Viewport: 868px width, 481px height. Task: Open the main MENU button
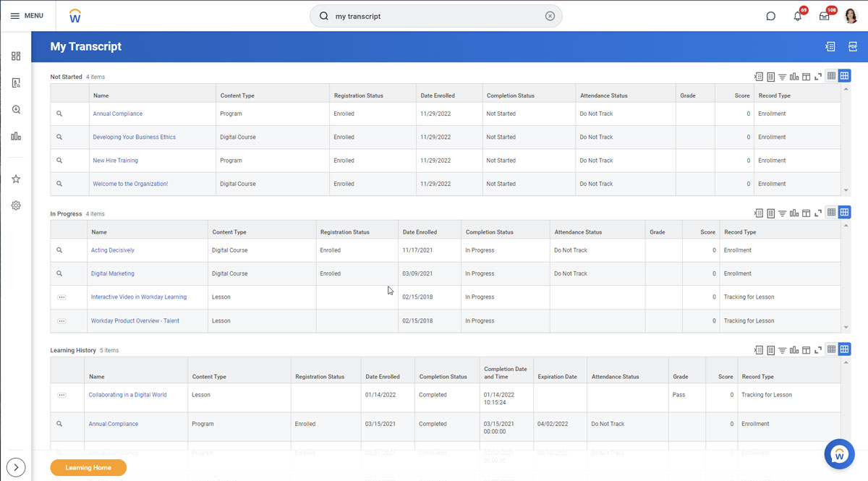27,16
